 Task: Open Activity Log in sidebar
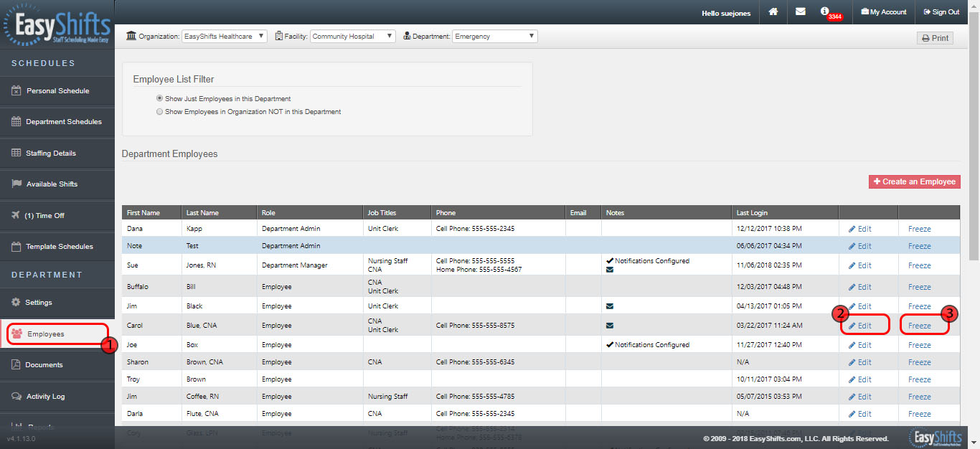coord(57,396)
